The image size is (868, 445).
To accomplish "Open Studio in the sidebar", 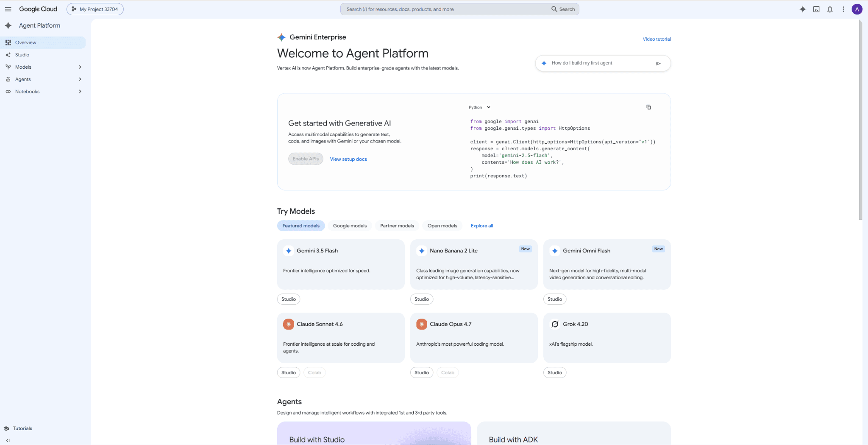I will (43, 55).
